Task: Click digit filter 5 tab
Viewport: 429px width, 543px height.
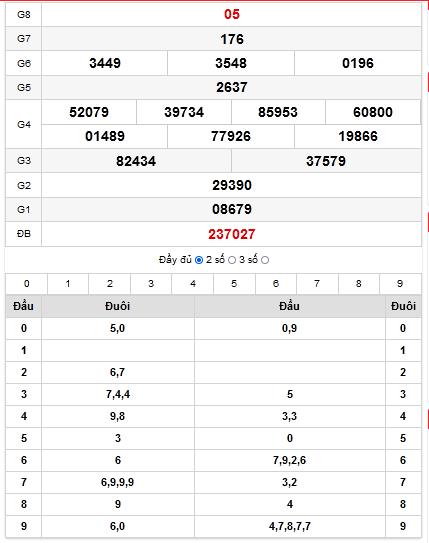Action: click(x=234, y=284)
